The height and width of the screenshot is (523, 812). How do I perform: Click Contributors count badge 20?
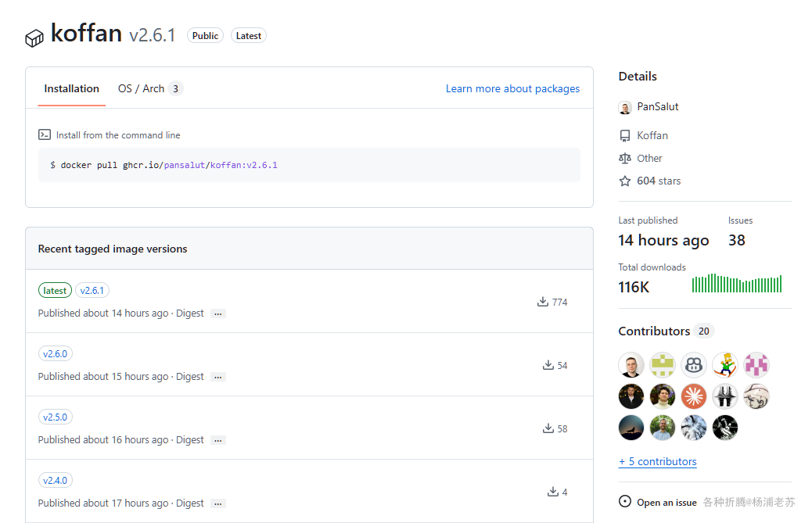(704, 331)
